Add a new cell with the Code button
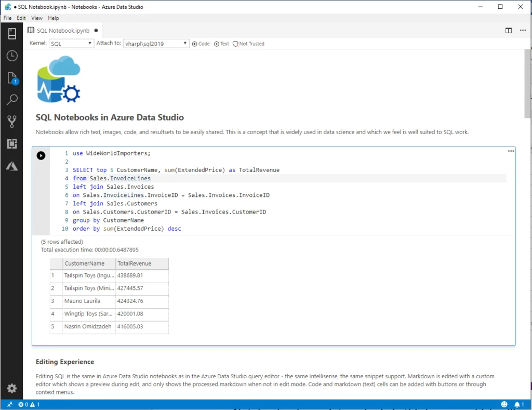The height and width of the screenshot is (410, 532). coord(201,44)
